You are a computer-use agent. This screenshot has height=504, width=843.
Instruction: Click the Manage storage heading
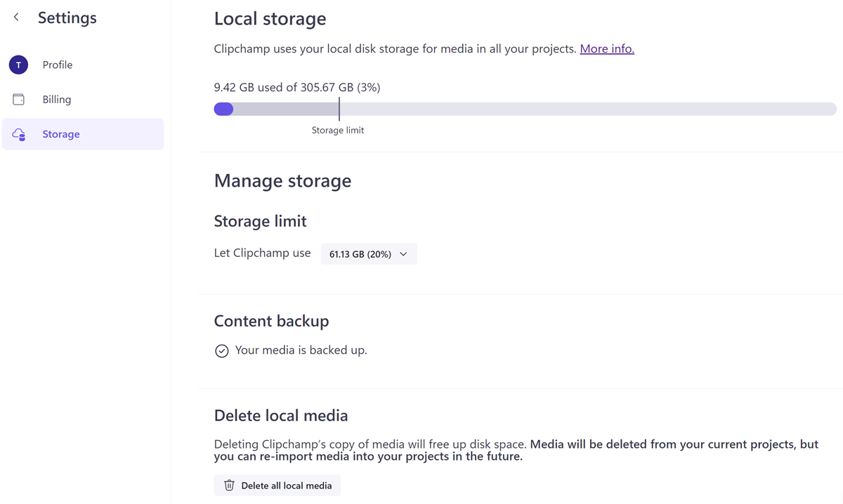(x=282, y=181)
